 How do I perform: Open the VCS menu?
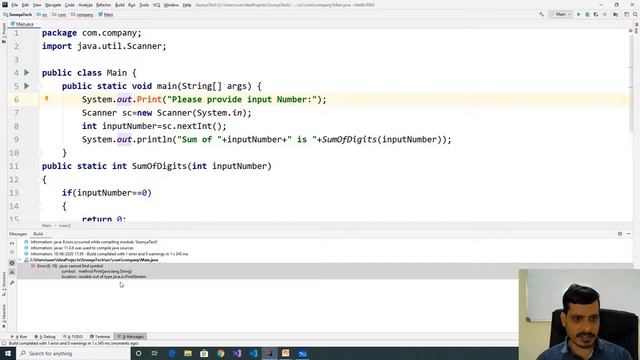click(x=157, y=5)
